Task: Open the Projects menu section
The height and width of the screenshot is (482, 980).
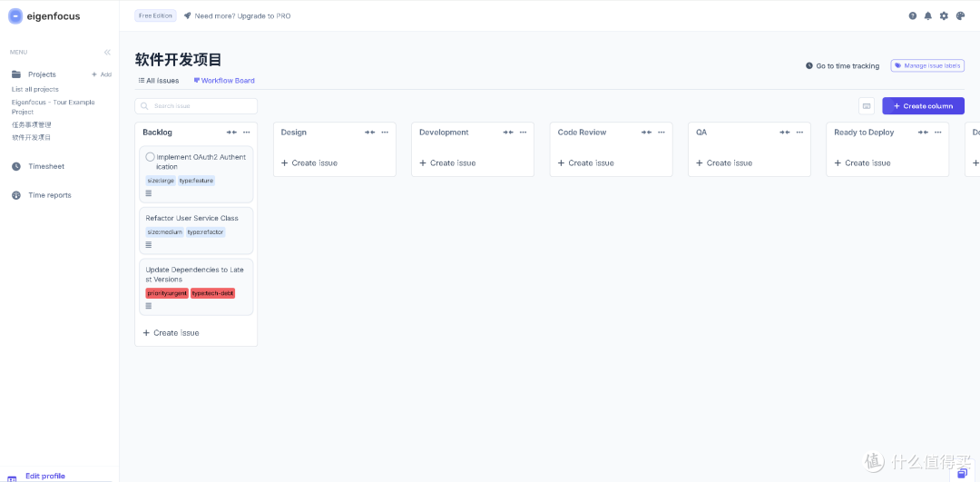Action: pos(42,74)
